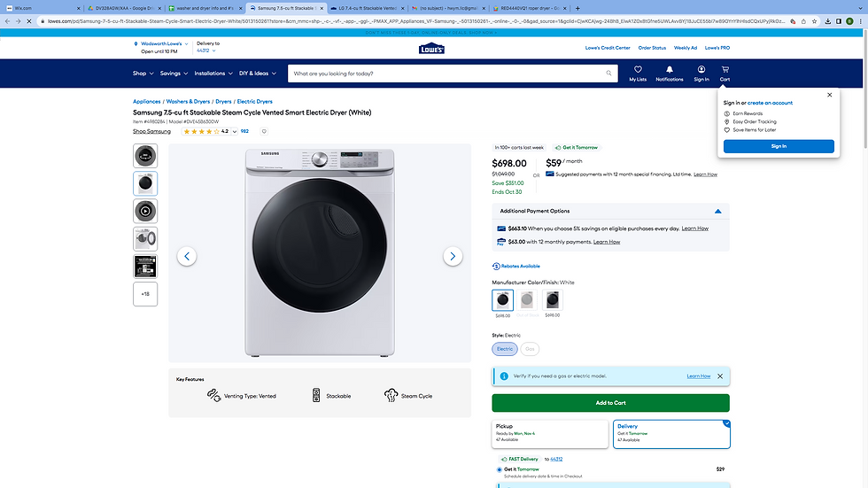The height and width of the screenshot is (488, 868).
Task: Click the Sign In profile icon
Action: (x=701, y=71)
